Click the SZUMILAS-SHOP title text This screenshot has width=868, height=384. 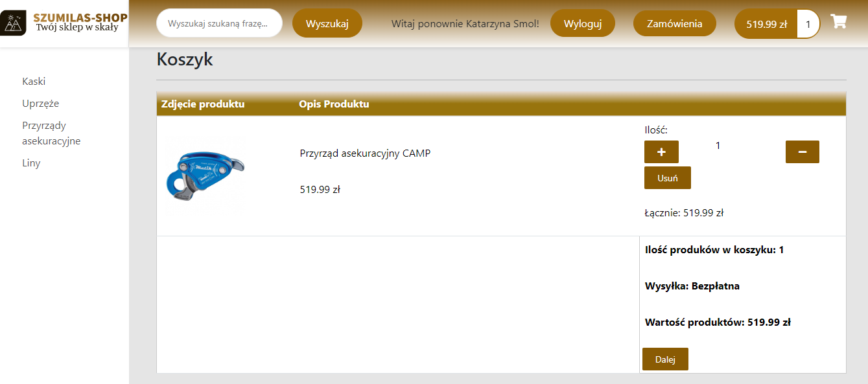(80, 17)
